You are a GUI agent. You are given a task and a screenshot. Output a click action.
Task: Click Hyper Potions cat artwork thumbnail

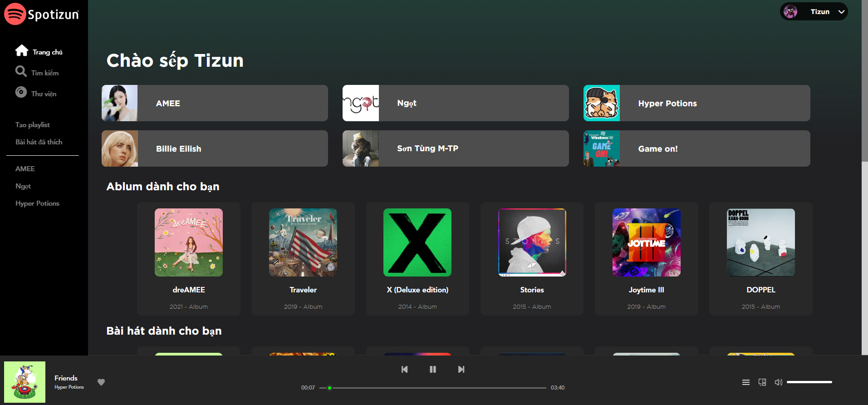(x=602, y=103)
